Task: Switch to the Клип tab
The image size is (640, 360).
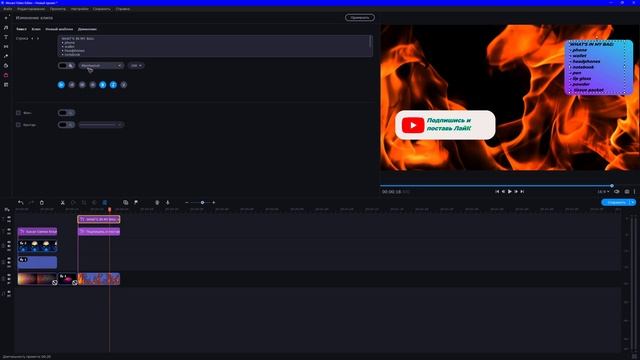Action: click(x=36, y=29)
